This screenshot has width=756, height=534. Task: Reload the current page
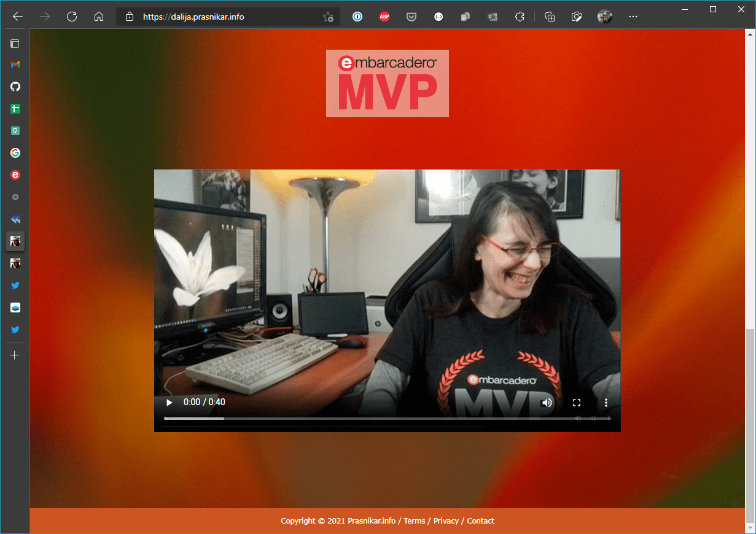(x=72, y=17)
